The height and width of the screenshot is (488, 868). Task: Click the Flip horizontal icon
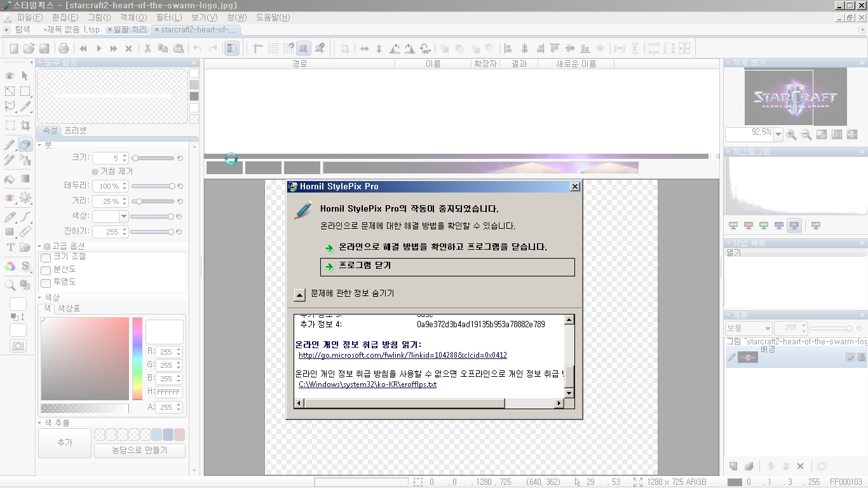coord(364,48)
